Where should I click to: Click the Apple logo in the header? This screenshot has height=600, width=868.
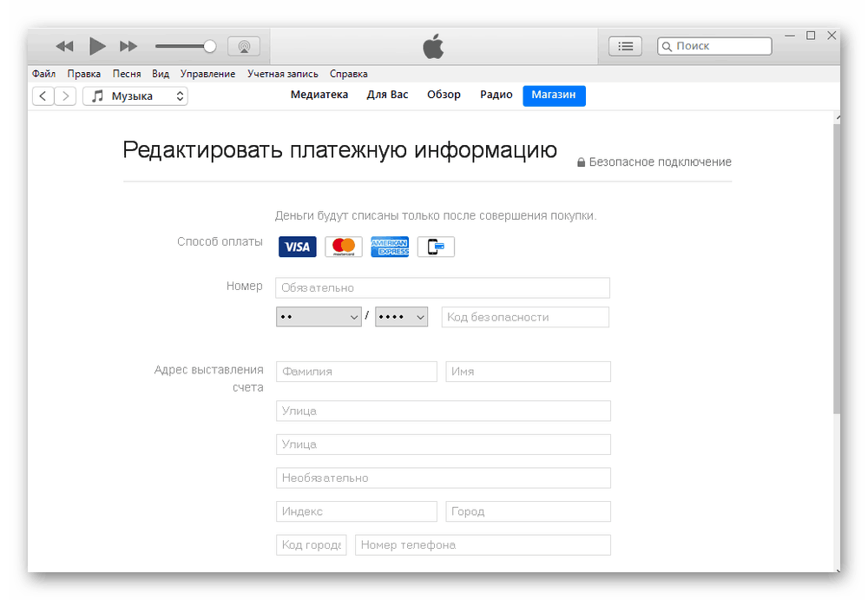point(433,46)
